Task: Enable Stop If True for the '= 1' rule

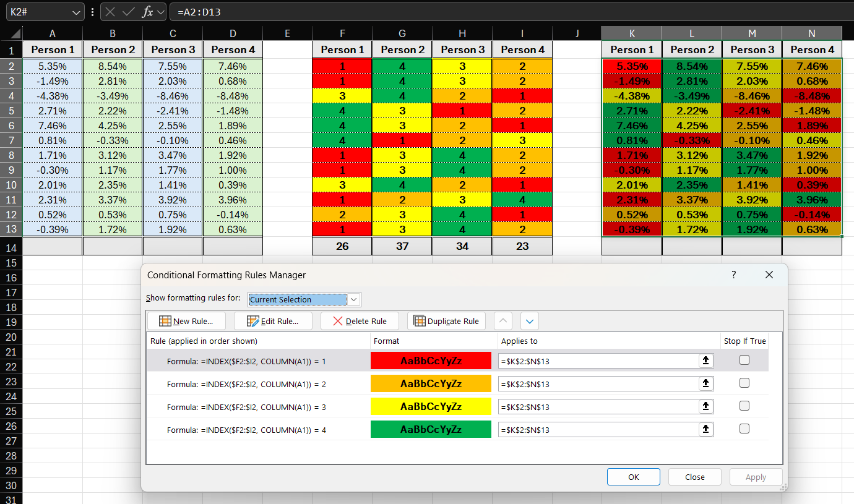Action: (744, 361)
